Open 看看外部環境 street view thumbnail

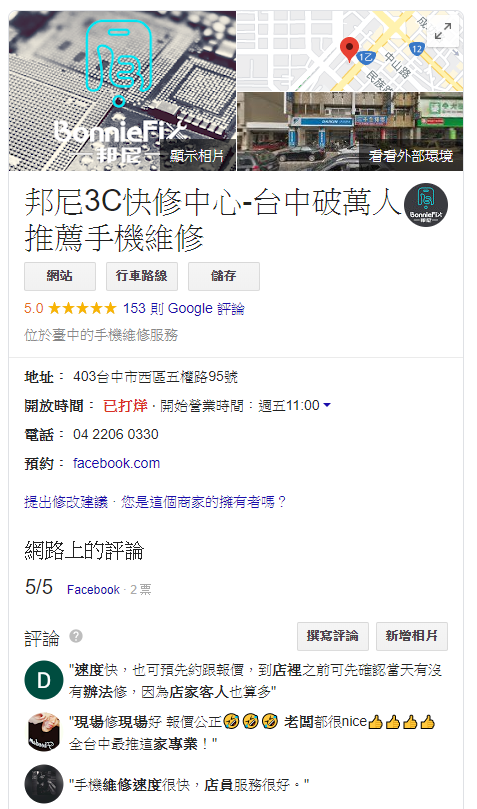pyautogui.click(x=350, y=132)
